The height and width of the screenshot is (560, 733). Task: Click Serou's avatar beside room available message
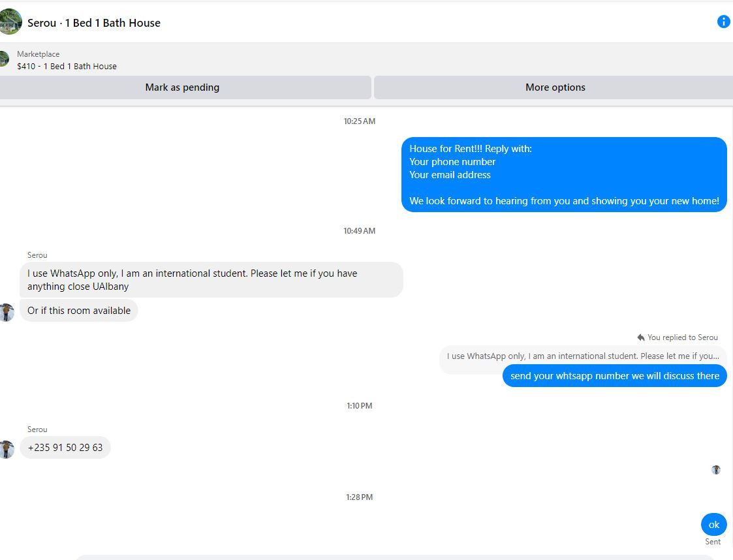click(x=7, y=312)
